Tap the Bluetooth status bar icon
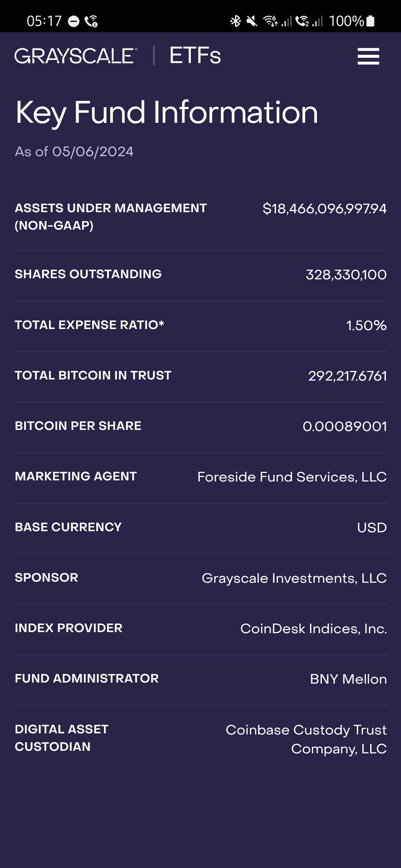The image size is (401, 868). point(235,21)
